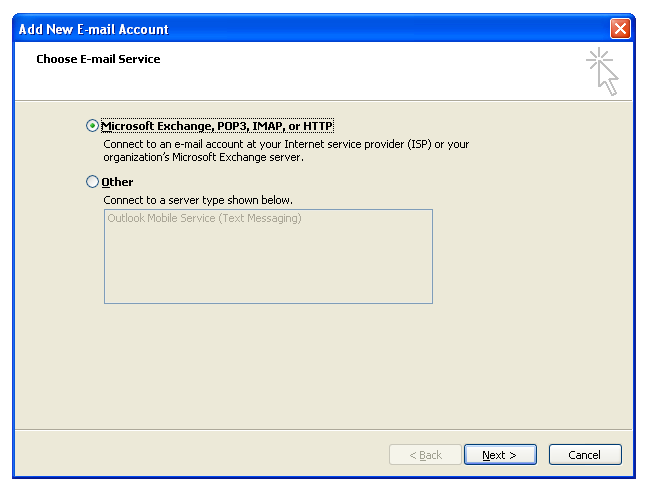The width and height of the screenshot is (649, 492).
Task: Select the Microsoft Exchange, POP3, IMAP radio button
Action: click(x=93, y=126)
